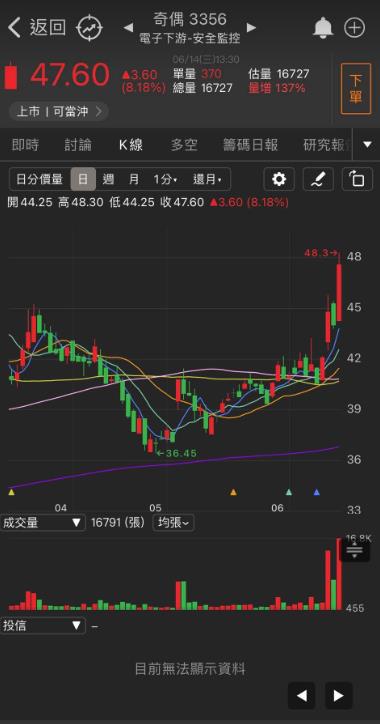This screenshot has height=724, width=380.
Task: Switch chart to 月 monthly period
Action: click(134, 179)
